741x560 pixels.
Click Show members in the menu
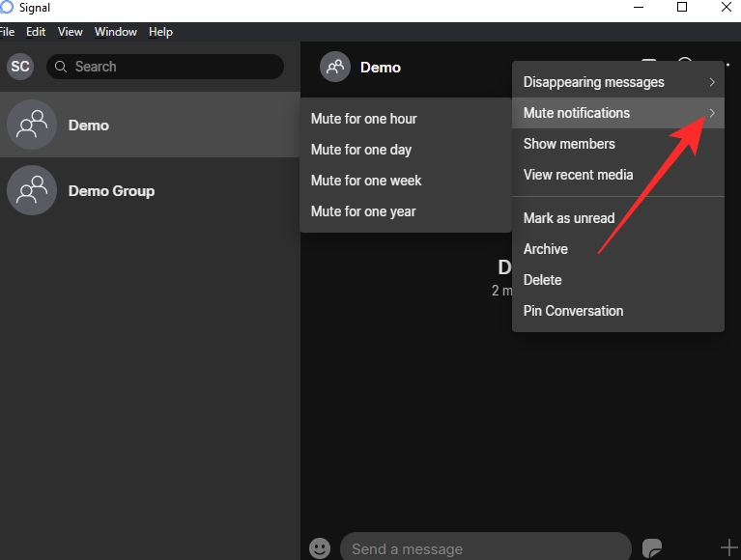click(x=569, y=144)
